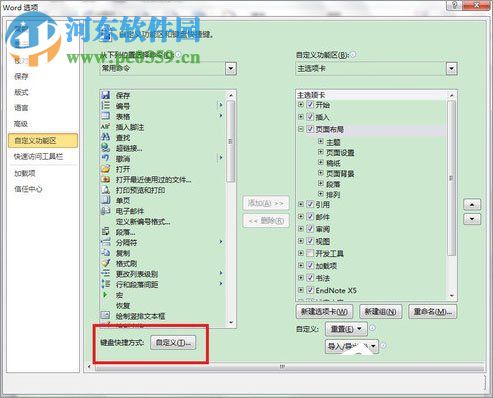Click the << 删除 button

click(266, 220)
